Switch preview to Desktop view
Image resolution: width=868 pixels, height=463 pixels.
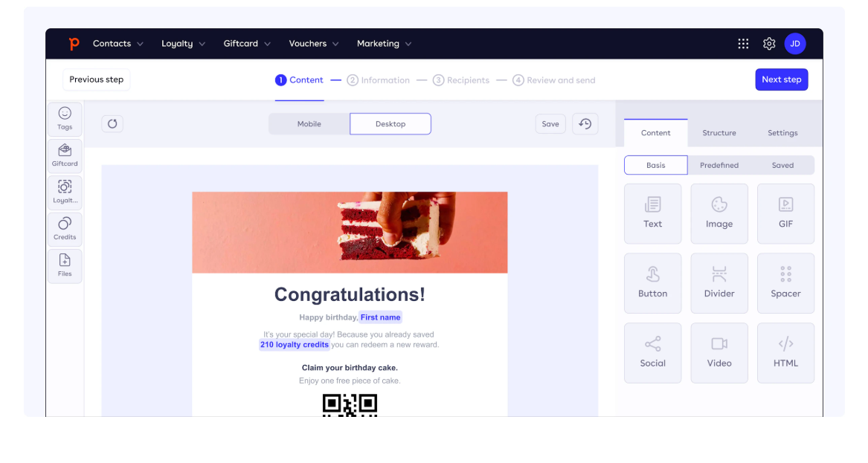pos(390,124)
